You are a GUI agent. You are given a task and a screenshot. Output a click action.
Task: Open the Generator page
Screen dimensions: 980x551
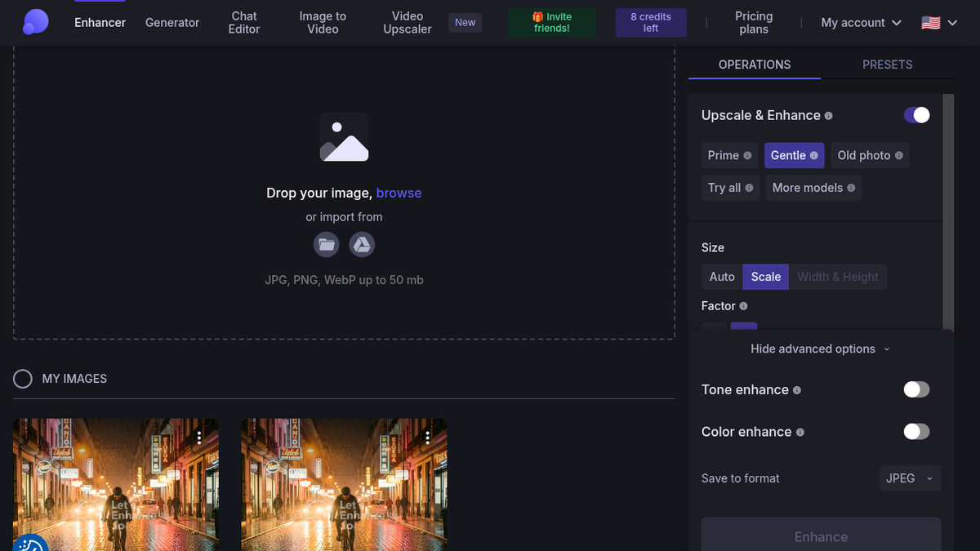pos(172,23)
